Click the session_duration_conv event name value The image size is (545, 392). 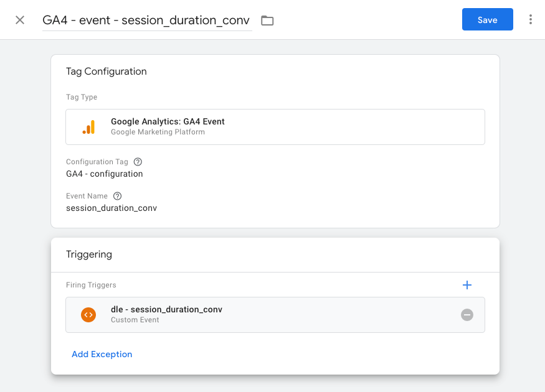pyautogui.click(x=111, y=208)
